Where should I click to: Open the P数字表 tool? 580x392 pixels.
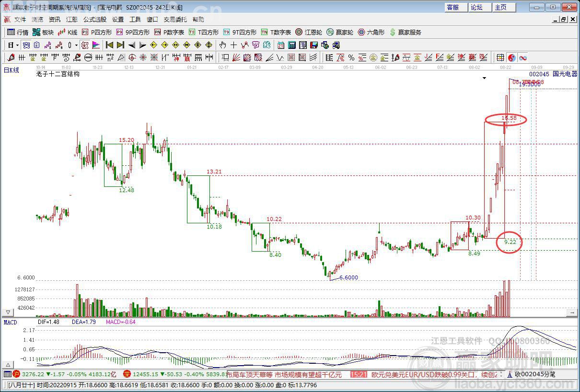(x=169, y=32)
